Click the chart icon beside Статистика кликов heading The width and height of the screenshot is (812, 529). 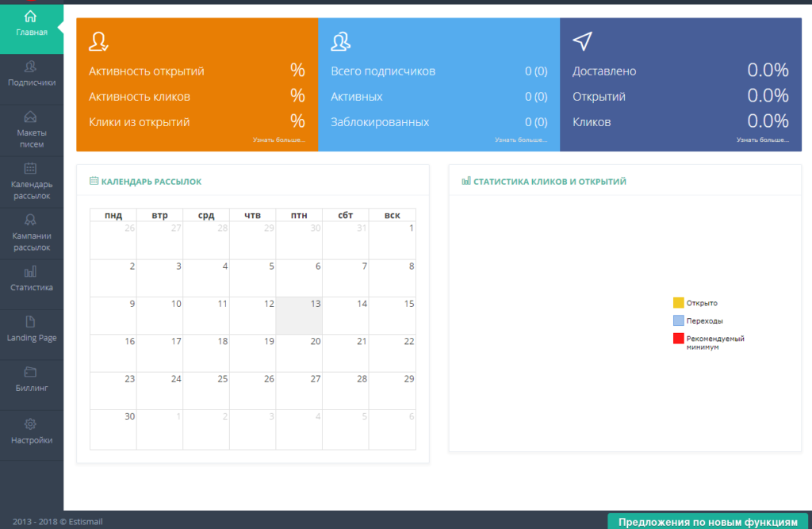click(x=466, y=181)
